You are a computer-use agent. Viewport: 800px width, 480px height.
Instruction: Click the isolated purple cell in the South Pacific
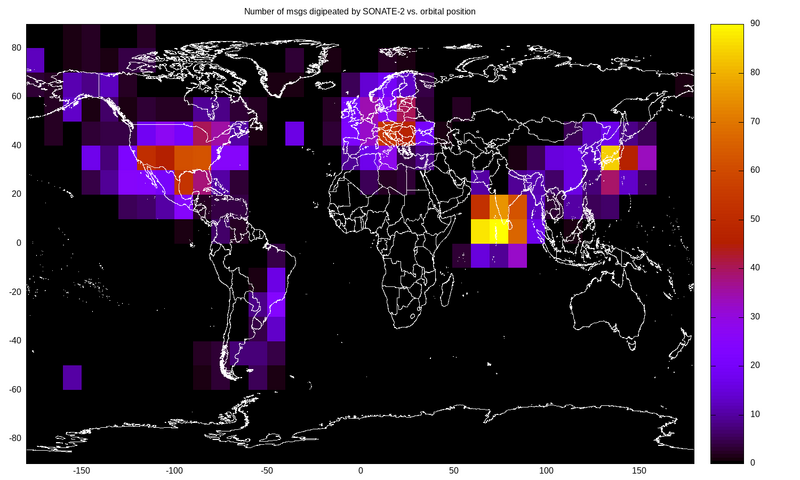point(72,377)
